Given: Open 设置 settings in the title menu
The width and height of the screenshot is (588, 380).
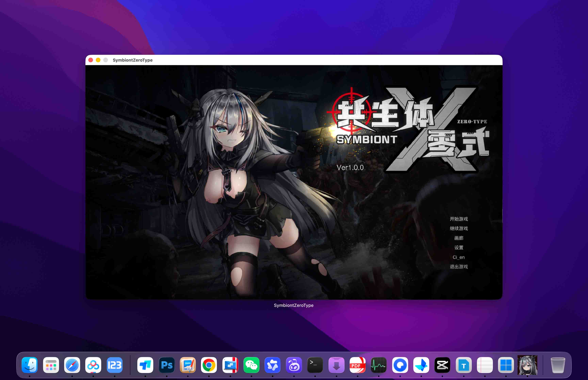Looking at the screenshot, I should pos(459,247).
